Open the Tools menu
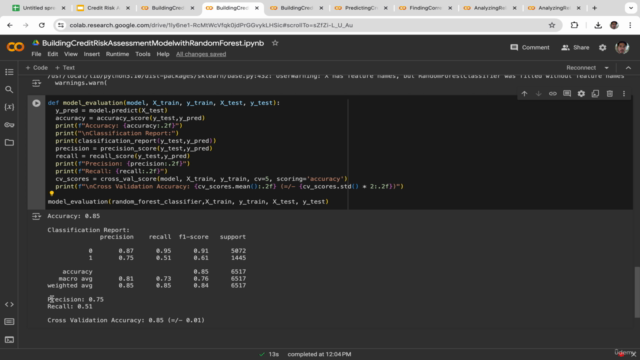 (143, 54)
